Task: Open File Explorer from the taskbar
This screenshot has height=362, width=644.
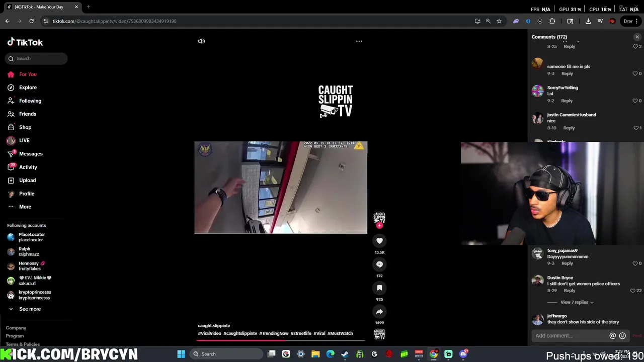Action: 315,354
